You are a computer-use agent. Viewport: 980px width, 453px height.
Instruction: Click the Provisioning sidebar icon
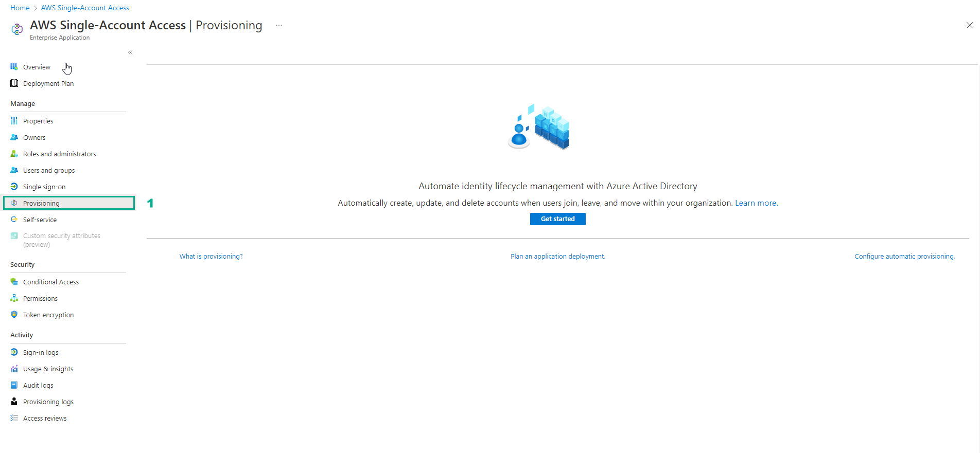(14, 203)
